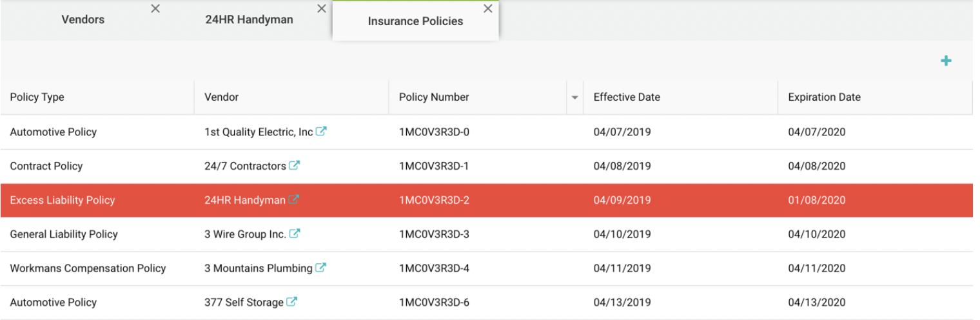This screenshot has width=980, height=320.
Task: Open external link icon beside 377 Self Storage
Action: click(x=291, y=302)
